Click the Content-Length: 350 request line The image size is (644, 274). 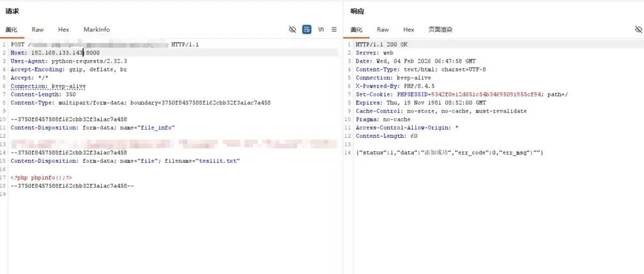point(43,95)
